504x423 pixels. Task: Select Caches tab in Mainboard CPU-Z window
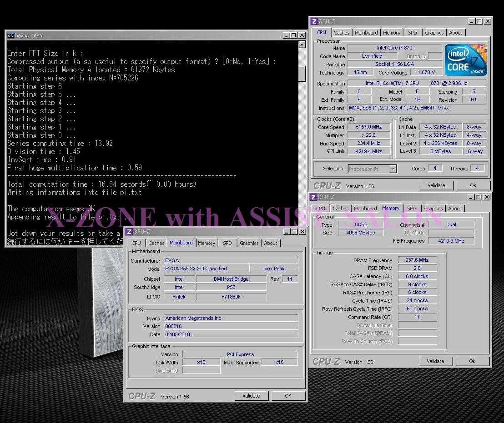point(156,243)
